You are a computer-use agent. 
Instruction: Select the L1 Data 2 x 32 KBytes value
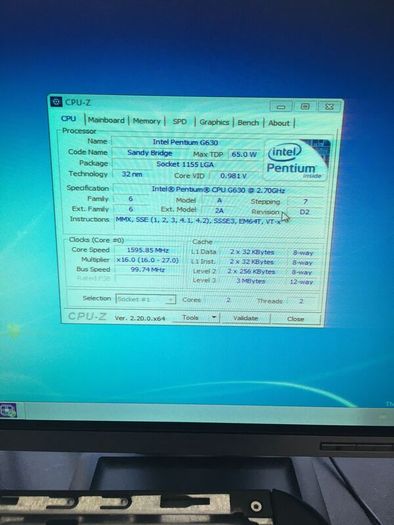[252, 252]
